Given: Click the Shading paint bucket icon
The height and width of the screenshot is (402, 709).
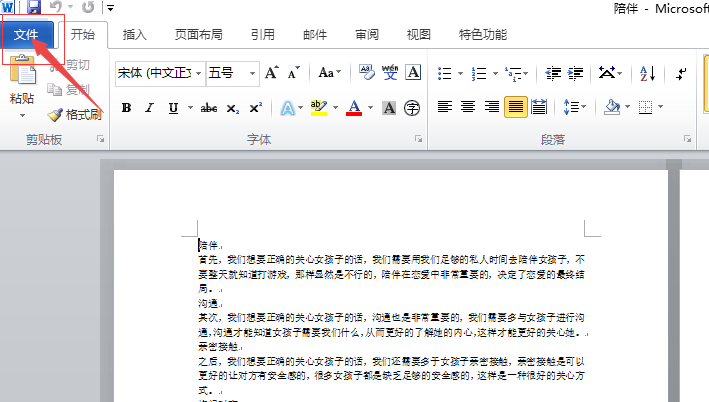Looking at the screenshot, I should click(612, 107).
